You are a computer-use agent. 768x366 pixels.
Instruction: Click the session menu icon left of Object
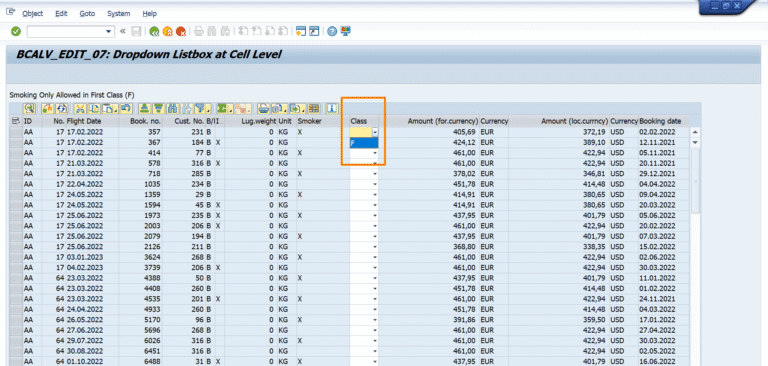coord(10,13)
